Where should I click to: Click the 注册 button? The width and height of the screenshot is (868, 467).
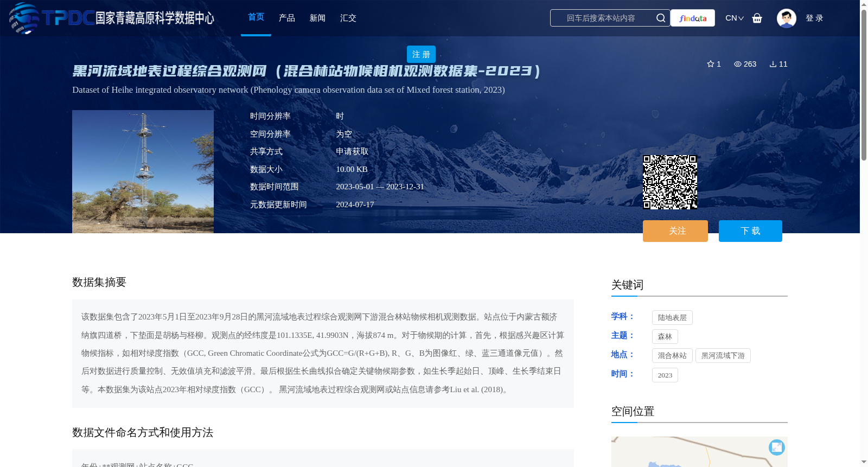pos(421,54)
